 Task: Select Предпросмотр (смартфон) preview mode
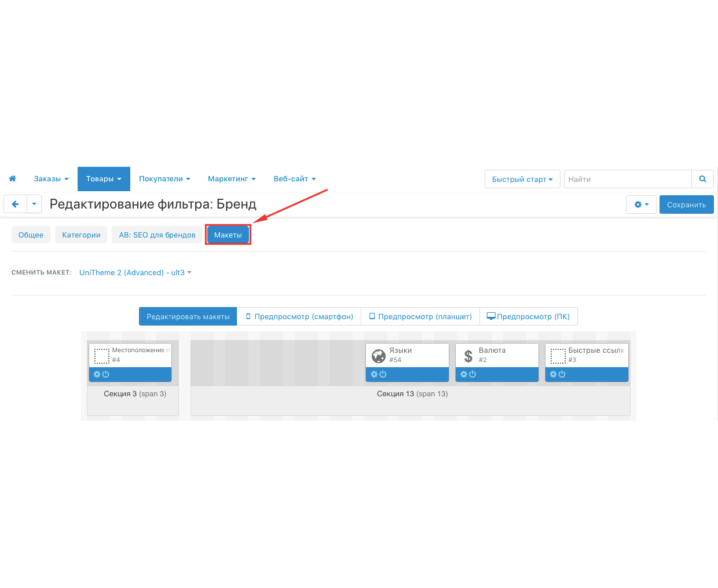pyautogui.click(x=299, y=316)
